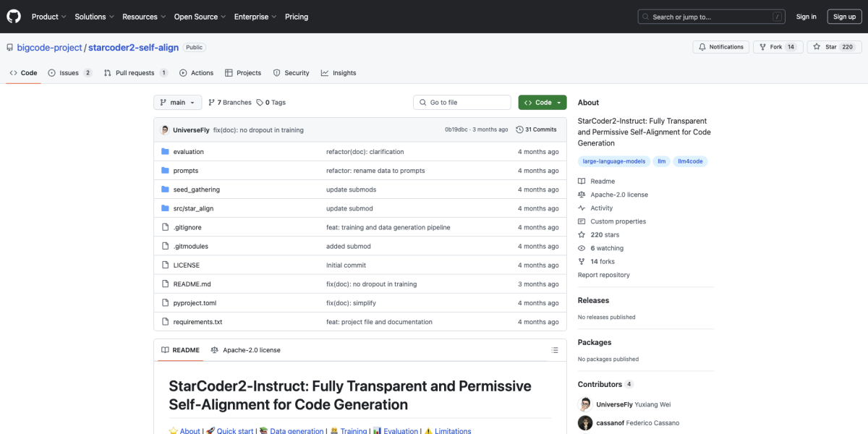Click the Notifications bell button
Screen dimensions: 868x434
(720, 47)
